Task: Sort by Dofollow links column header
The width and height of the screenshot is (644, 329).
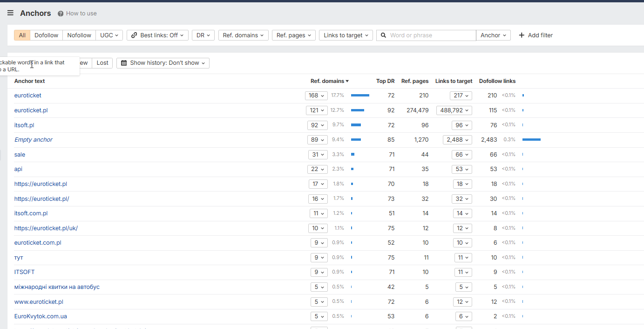Action: [497, 81]
